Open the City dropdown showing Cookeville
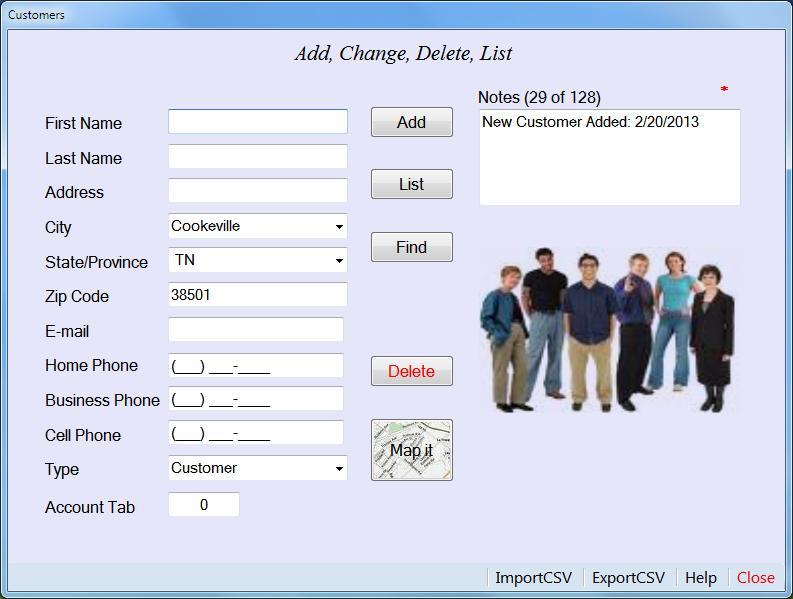Screen dimensions: 793x599 point(258,226)
